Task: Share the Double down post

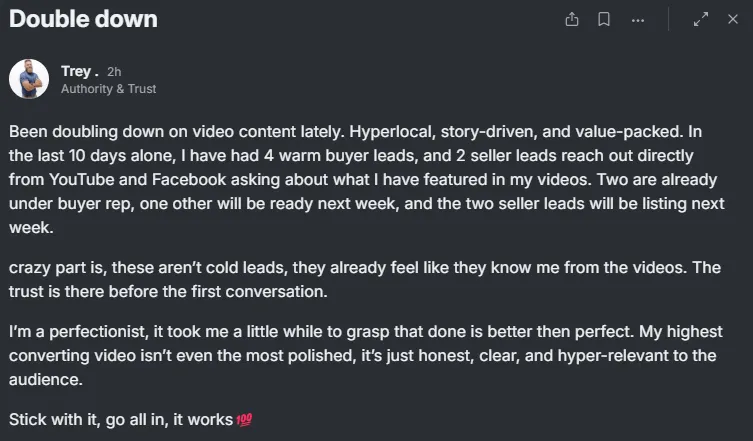Action: pos(571,19)
